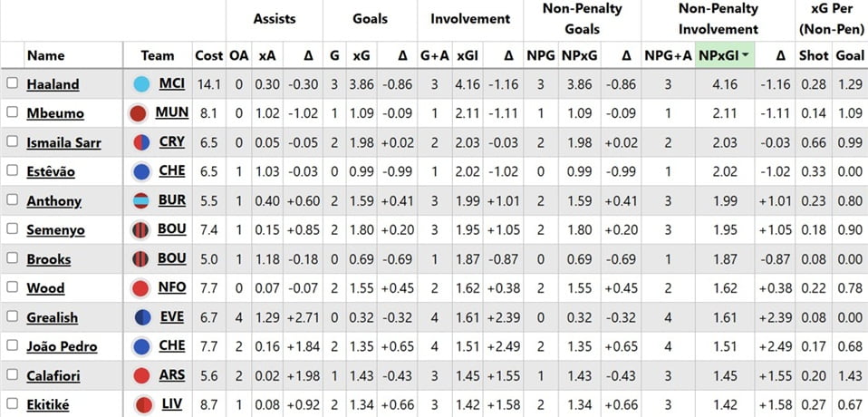Click the Liverpool badge in Ekitiké's row
868x417 pixels.
pos(140,403)
